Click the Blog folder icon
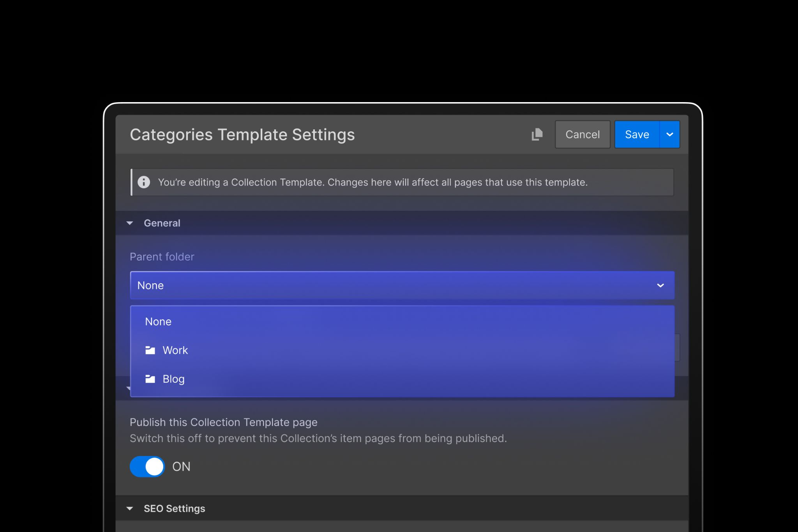Image resolution: width=798 pixels, height=532 pixels. (x=150, y=379)
